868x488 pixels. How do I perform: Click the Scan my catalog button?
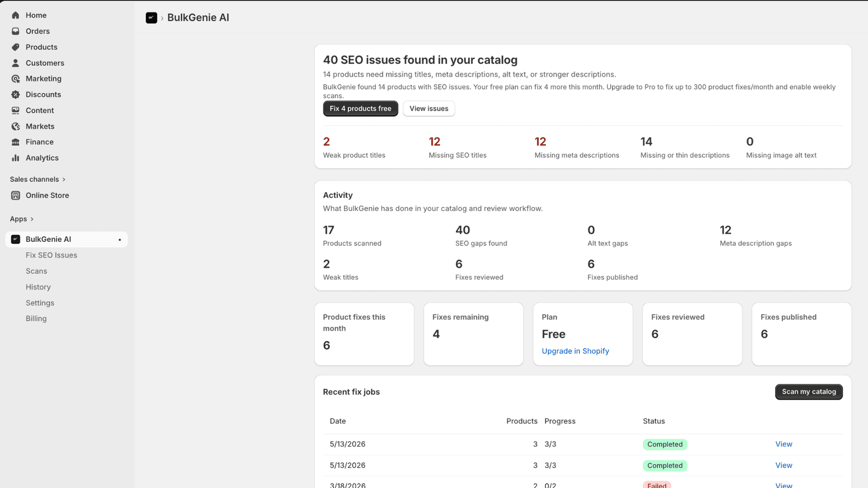point(809,391)
